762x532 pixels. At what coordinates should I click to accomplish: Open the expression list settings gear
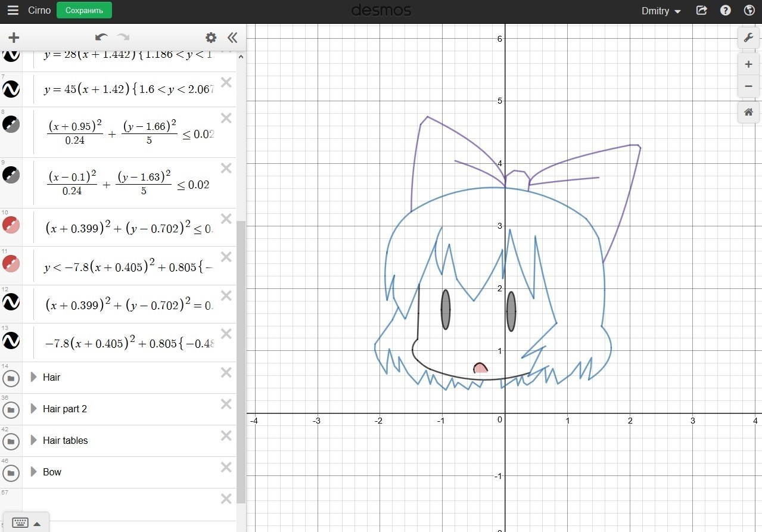coord(211,38)
